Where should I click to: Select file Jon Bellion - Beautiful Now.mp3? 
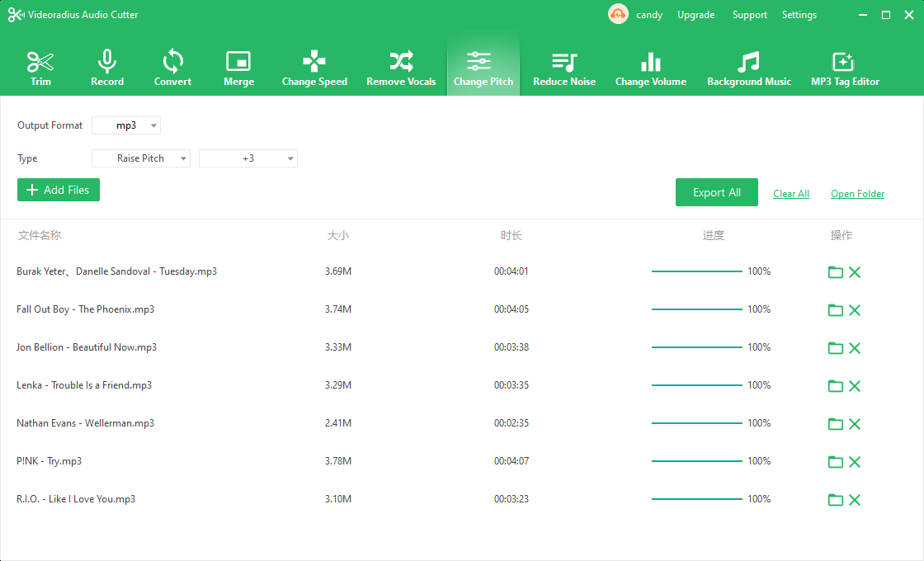[87, 347]
